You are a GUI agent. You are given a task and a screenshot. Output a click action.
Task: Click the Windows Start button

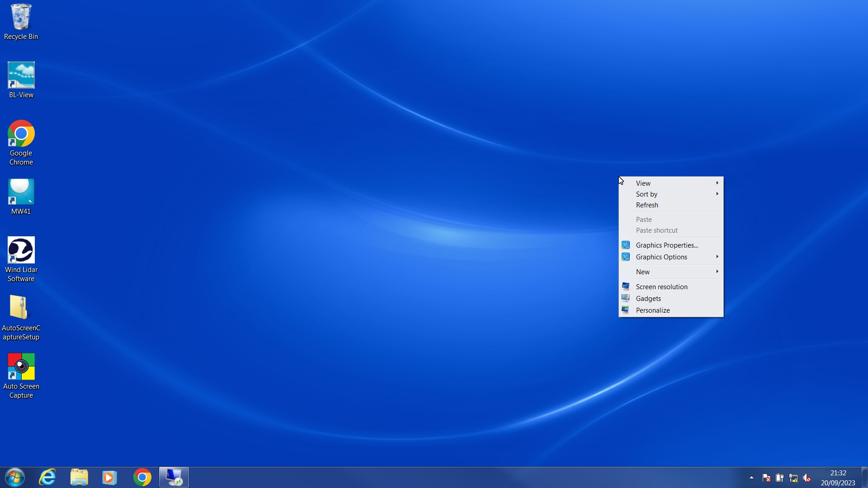[x=15, y=477]
